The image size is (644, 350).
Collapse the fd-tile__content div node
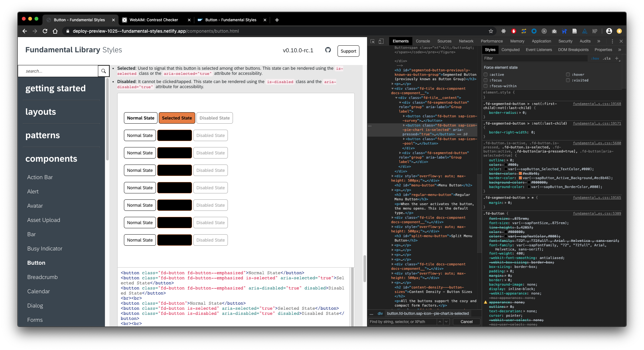coord(396,98)
